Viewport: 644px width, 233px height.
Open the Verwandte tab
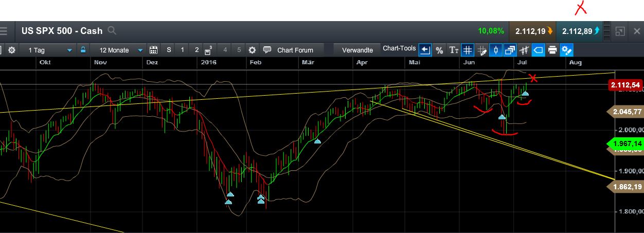pyautogui.click(x=357, y=50)
